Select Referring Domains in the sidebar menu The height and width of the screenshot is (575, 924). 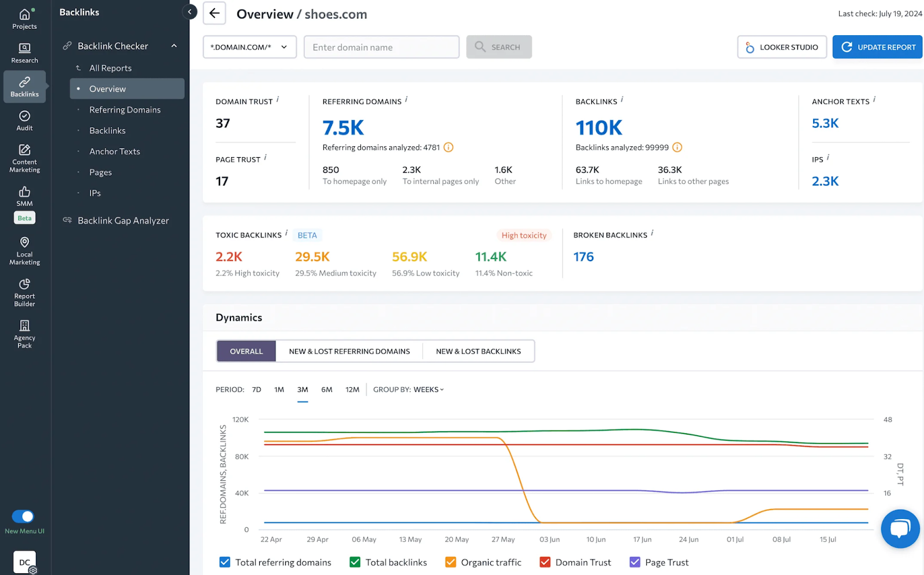pos(125,109)
